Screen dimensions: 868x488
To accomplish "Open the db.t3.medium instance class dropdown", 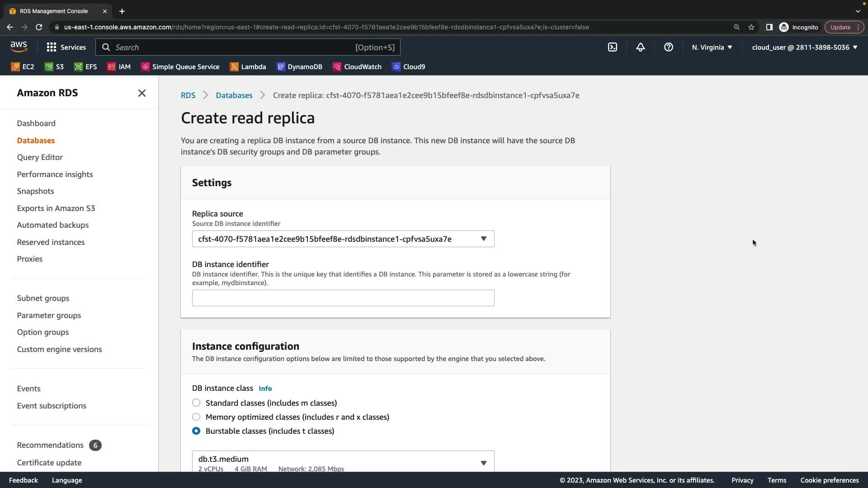I will [343, 462].
